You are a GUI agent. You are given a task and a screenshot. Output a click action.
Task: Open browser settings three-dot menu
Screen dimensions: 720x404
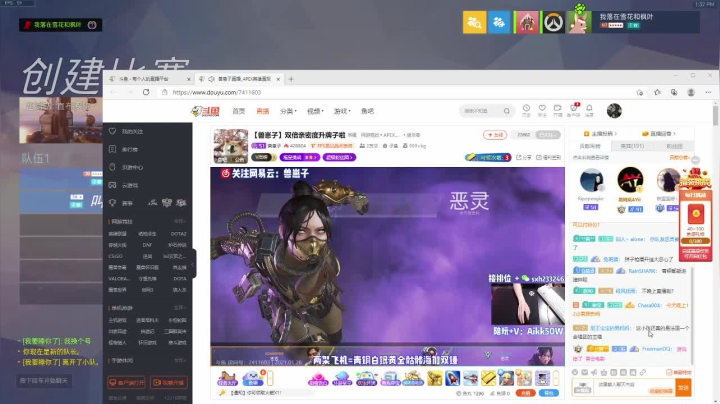[x=708, y=92]
